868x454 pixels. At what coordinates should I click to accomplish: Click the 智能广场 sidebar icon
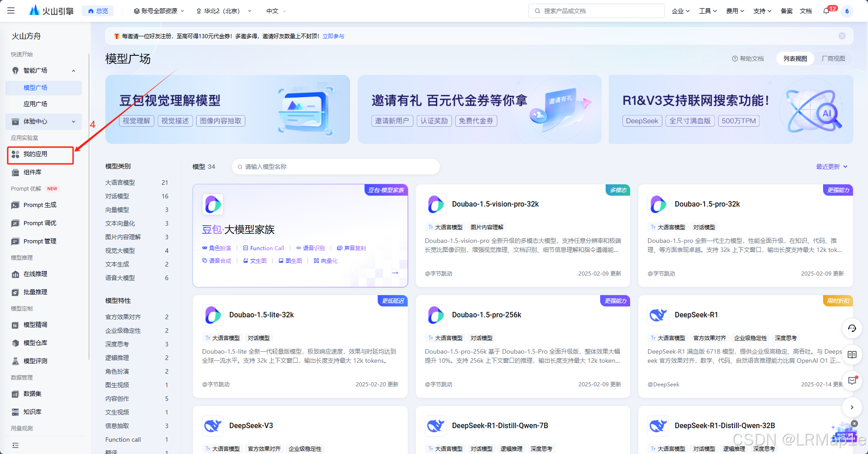point(15,70)
